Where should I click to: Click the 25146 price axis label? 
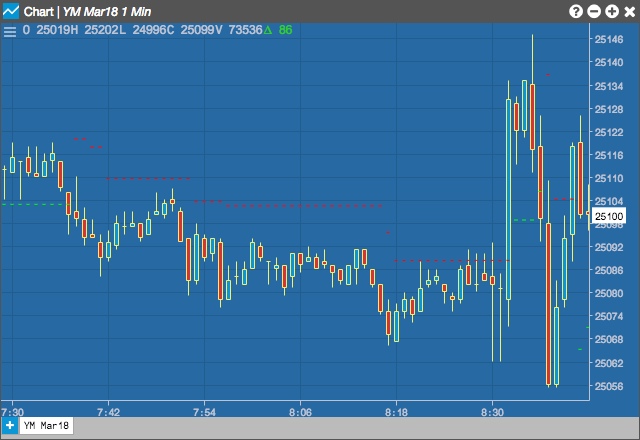[x=609, y=40]
